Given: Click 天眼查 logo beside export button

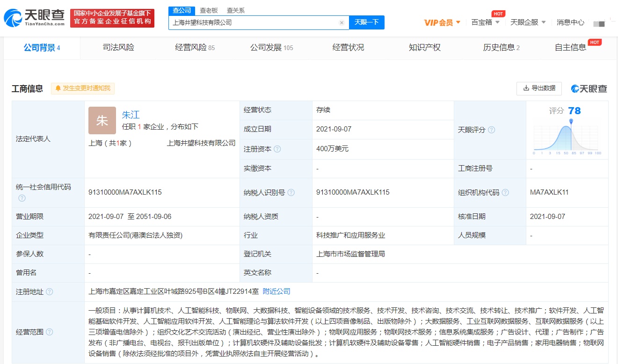Looking at the screenshot, I should (x=589, y=88).
